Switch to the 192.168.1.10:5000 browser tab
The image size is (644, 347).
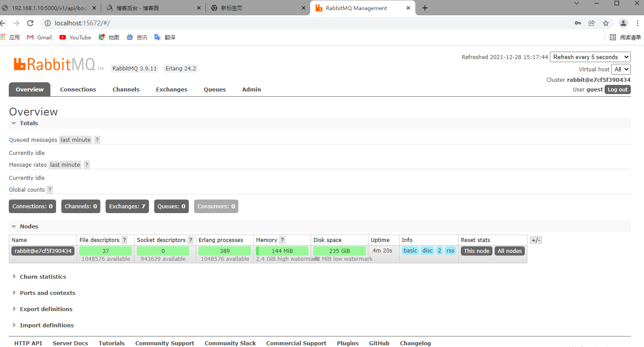pos(49,8)
